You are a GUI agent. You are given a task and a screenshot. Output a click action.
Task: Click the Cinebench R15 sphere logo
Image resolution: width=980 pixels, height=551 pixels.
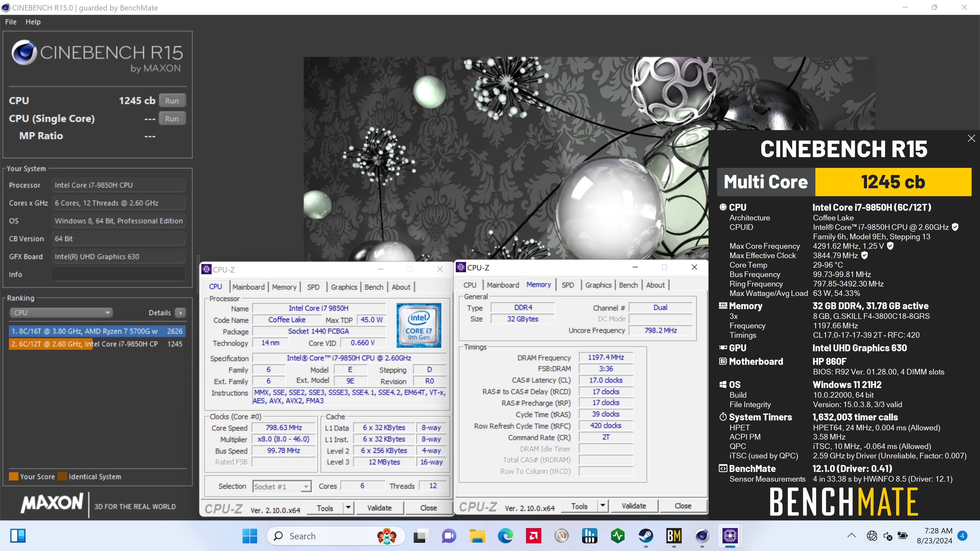point(24,52)
